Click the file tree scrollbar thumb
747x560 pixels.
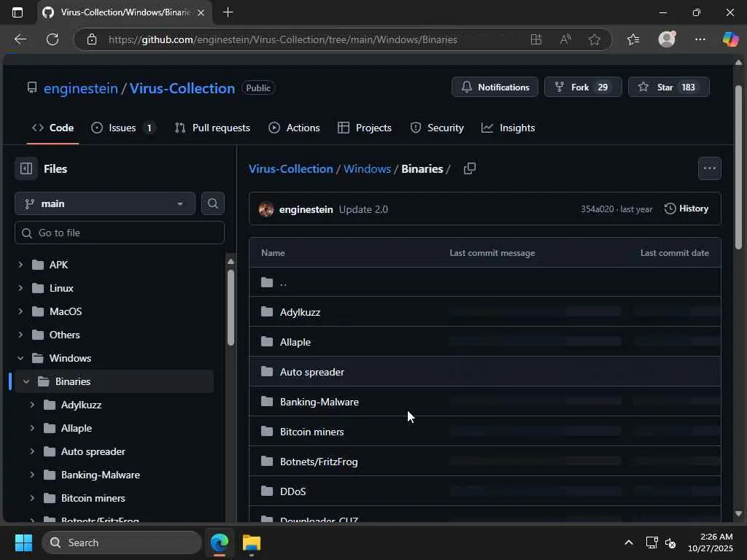(x=231, y=308)
